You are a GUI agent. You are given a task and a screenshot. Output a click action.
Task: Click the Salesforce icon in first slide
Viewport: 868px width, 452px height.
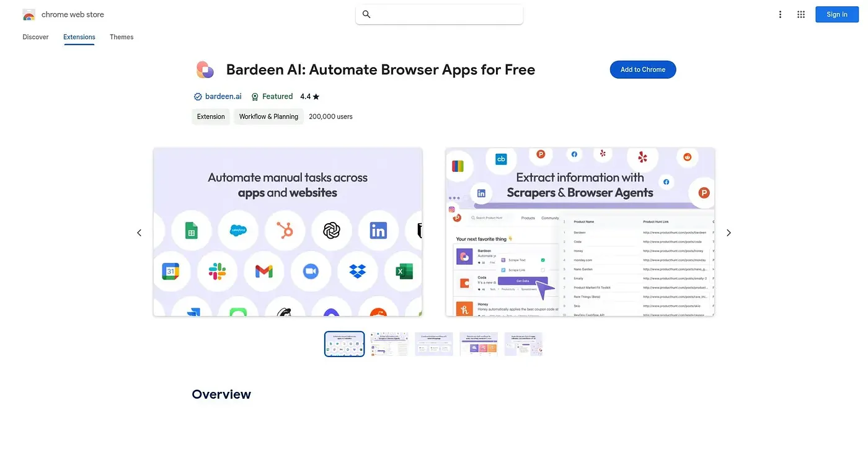pos(238,231)
